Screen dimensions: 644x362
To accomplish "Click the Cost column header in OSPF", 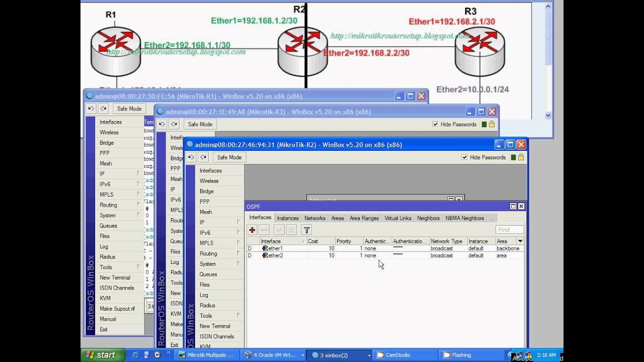I will pos(320,241).
